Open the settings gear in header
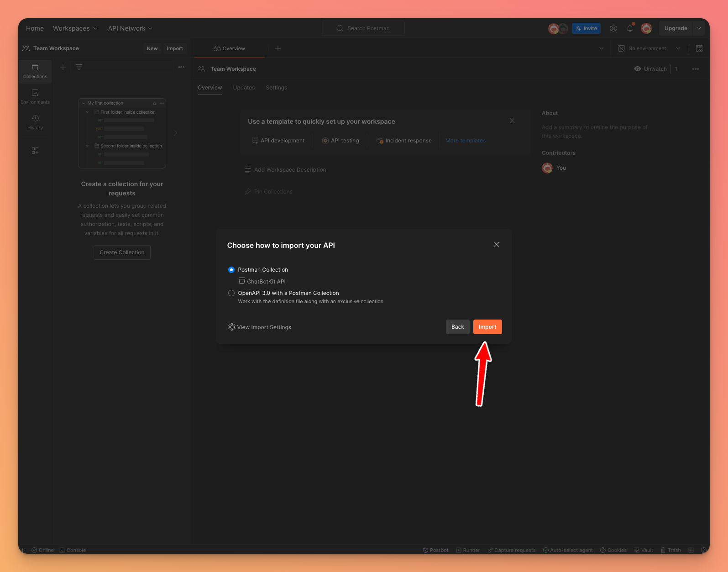Image resolution: width=728 pixels, height=572 pixels. 613,28
